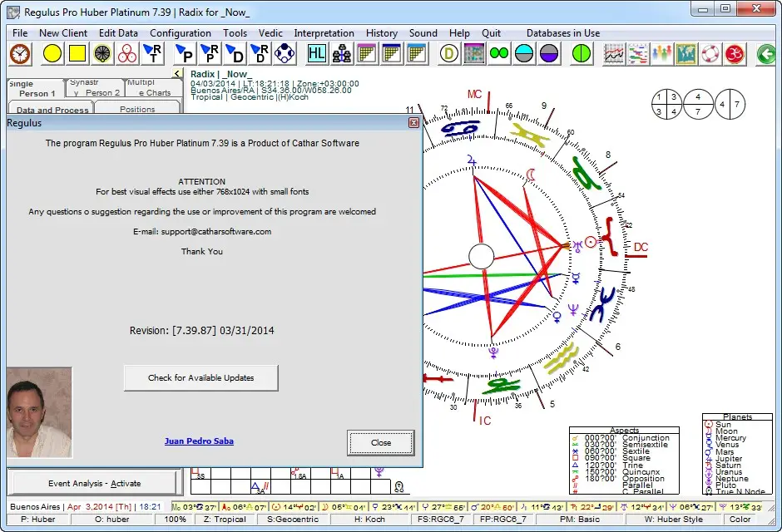Open the line graph chart icon

(613, 54)
